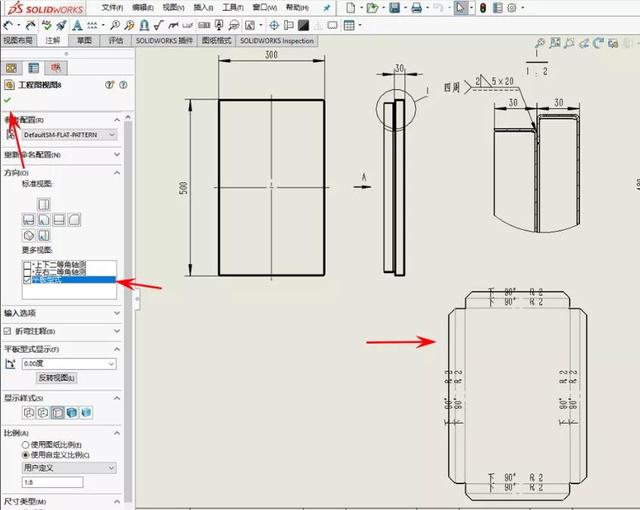Viewport: 640px width, 510px height.
Task: Click the Centerline tool icon
Action: click(x=289, y=25)
